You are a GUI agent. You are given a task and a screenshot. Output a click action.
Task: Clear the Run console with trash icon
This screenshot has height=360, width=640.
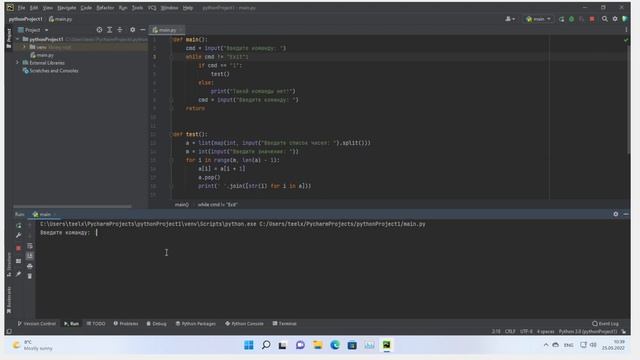(x=30, y=276)
